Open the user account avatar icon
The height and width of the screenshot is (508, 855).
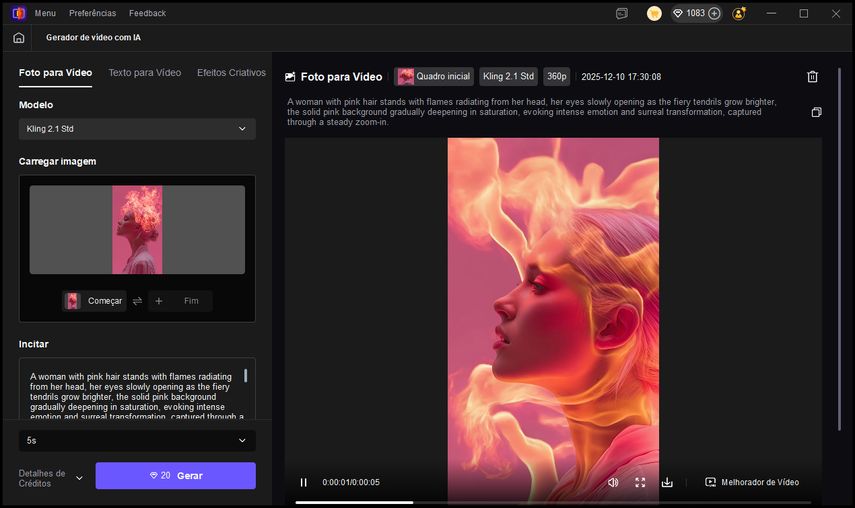(739, 13)
